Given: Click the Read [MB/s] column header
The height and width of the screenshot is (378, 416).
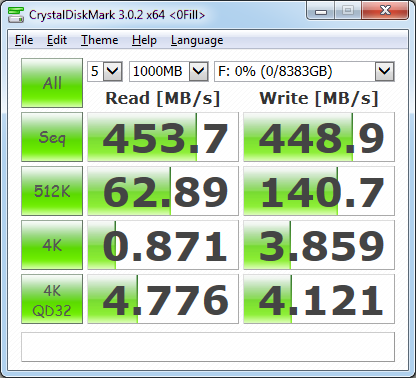Looking at the screenshot, I should [163, 99].
